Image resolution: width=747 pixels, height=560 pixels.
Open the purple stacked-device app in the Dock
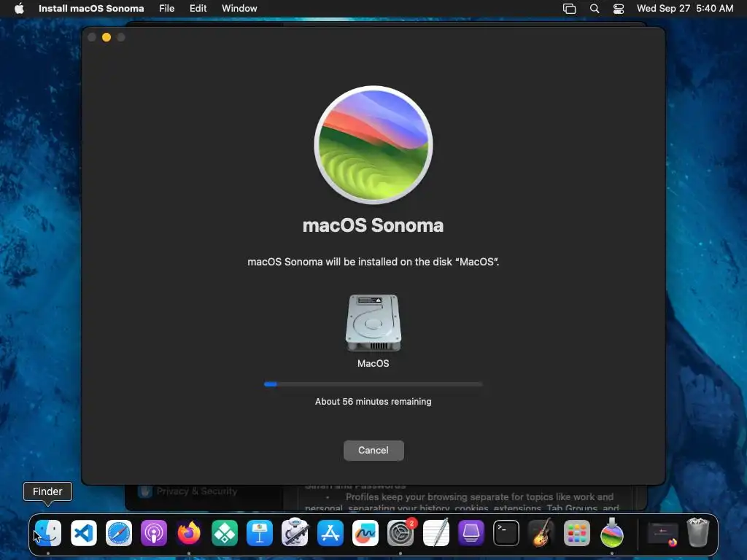pos(471,533)
